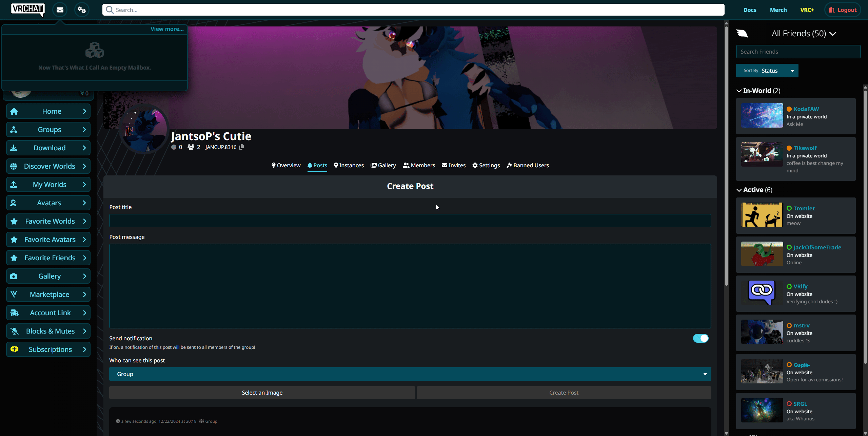Open the Sort By Status dropdown
The height and width of the screenshot is (436, 868).
click(767, 71)
